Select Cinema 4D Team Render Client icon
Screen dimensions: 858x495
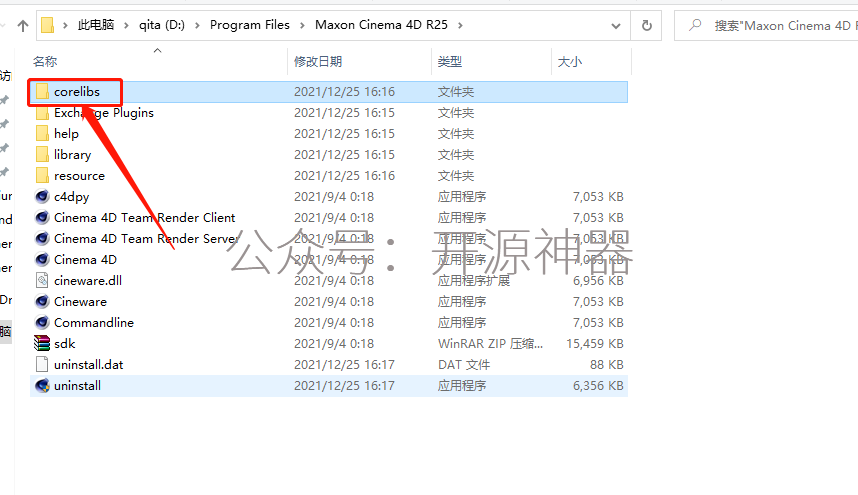[42, 218]
